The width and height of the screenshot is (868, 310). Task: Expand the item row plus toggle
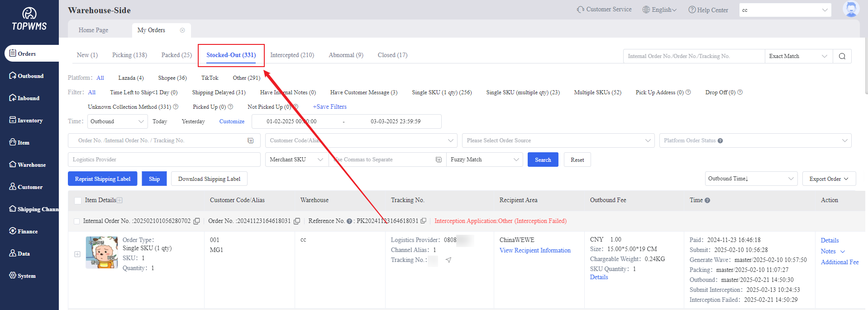[77, 254]
